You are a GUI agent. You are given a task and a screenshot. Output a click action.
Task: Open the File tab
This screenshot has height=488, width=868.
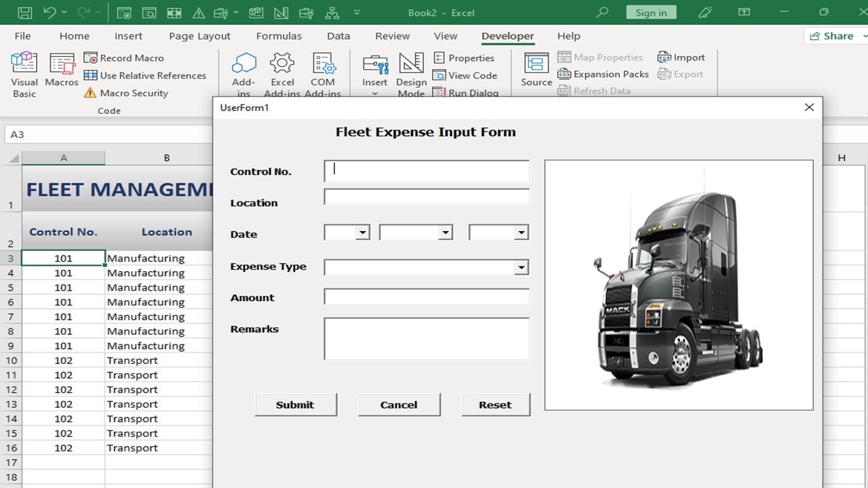click(22, 36)
